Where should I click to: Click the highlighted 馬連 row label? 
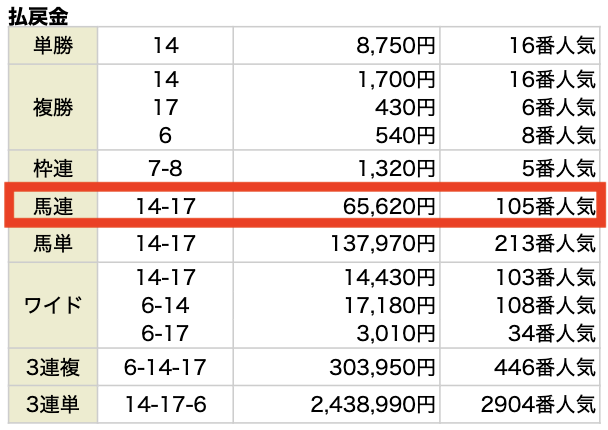pos(54,206)
